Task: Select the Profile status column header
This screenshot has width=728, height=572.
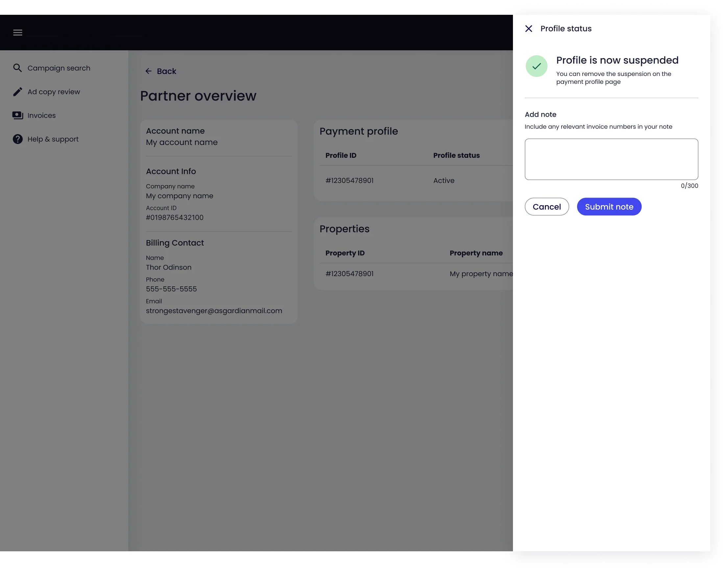Action: click(456, 155)
